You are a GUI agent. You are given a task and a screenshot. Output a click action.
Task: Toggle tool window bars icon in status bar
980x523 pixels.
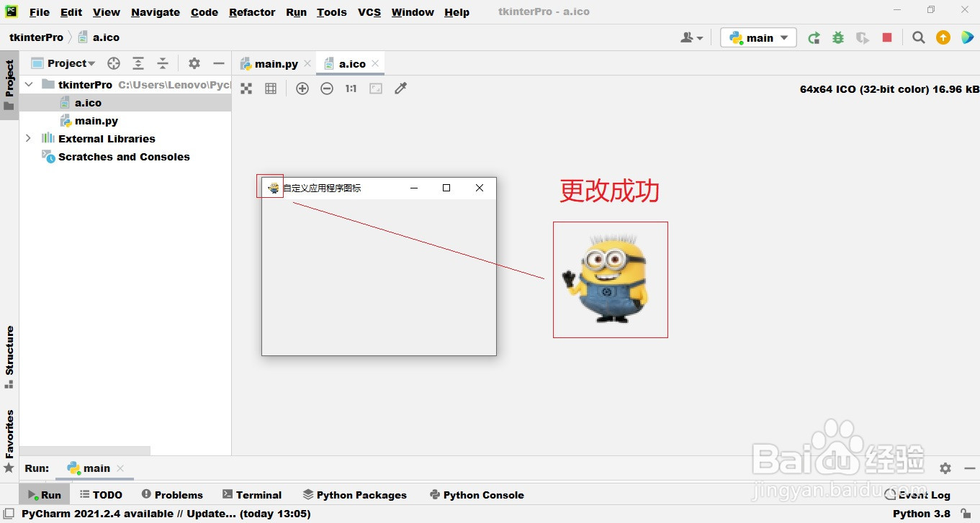coord(9,514)
